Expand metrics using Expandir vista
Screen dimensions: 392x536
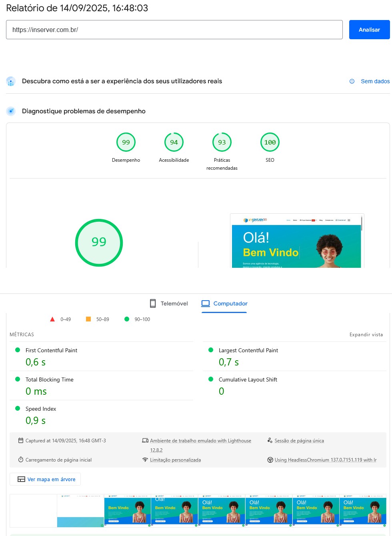click(366, 334)
